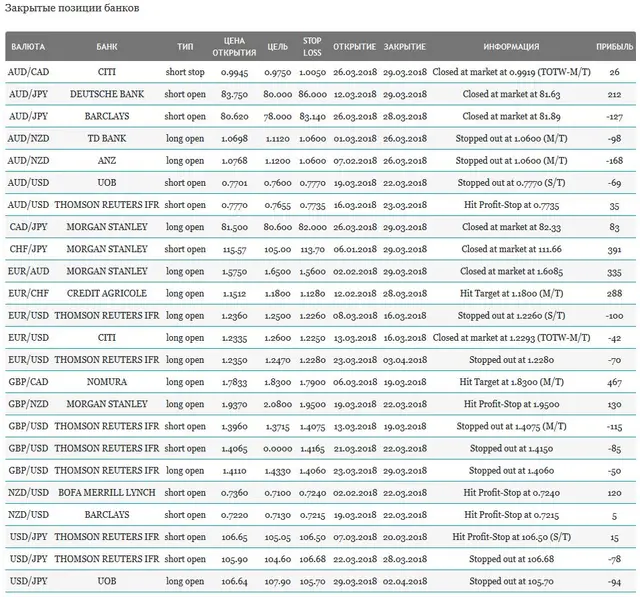
Task: Click 'Hit Profit-Stop at 0.7735' info
Action: click(x=511, y=205)
